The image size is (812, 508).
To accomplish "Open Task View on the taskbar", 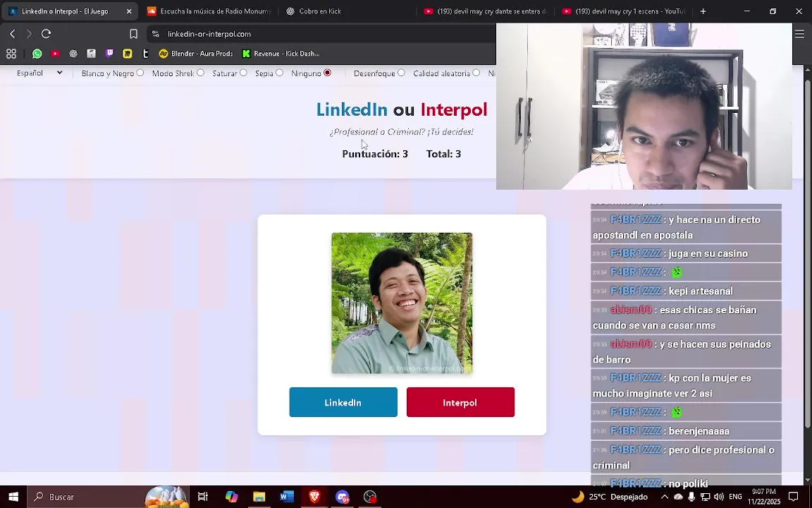I will (202, 497).
